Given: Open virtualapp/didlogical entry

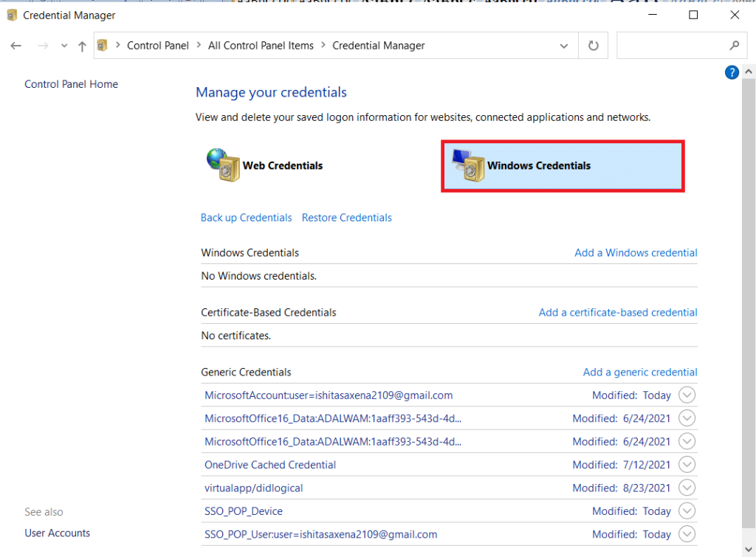Looking at the screenshot, I should pyautogui.click(x=254, y=488).
